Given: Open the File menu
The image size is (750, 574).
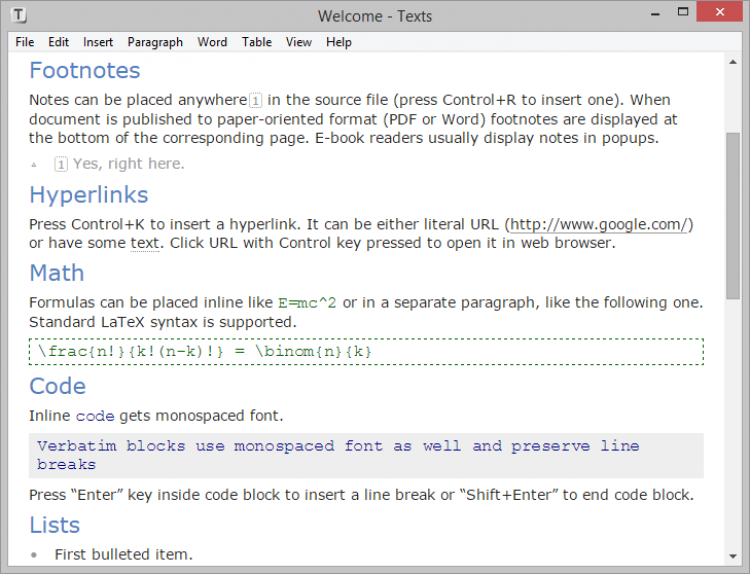Looking at the screenshot, I should point(25,42).
